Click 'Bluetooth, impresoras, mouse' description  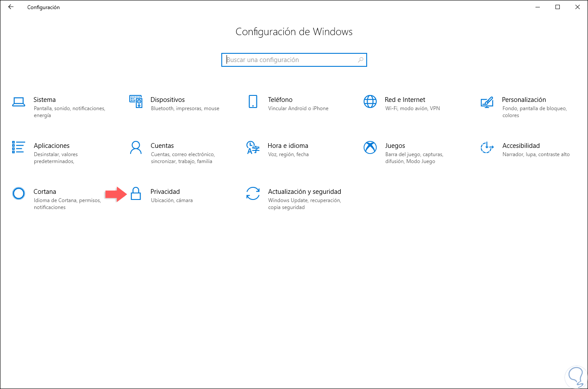[185, 108]
